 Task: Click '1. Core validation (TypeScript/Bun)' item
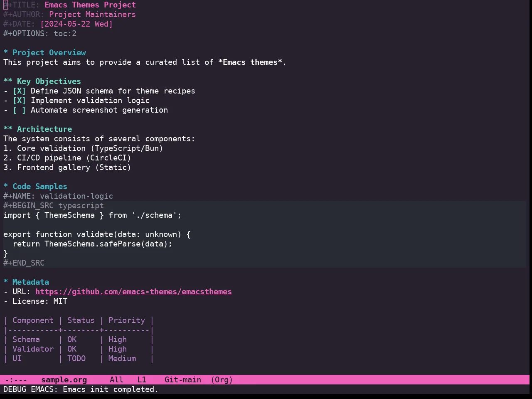coord(83,148)
